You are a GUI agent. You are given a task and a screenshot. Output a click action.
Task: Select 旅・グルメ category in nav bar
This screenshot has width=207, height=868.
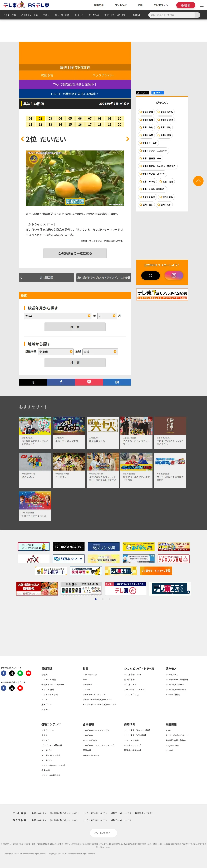[x=93, y=15]
